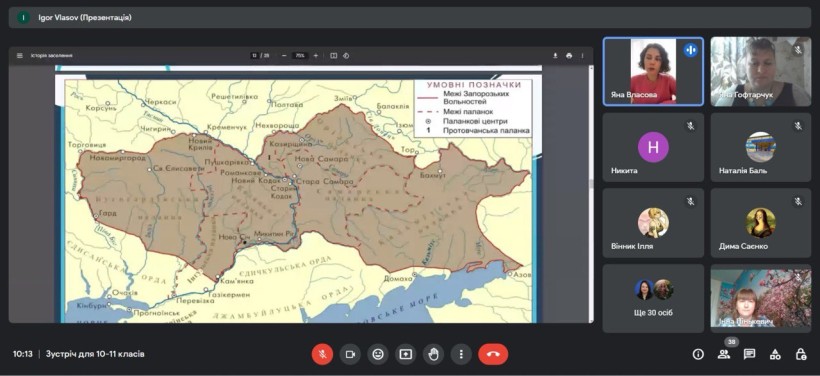
Task: Click the muted mic icon on Вінник Ілля tile
Action: coord(690,201)
